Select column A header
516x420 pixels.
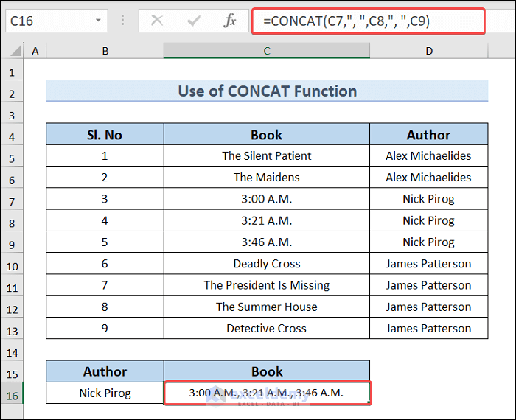tap(35, 51)
